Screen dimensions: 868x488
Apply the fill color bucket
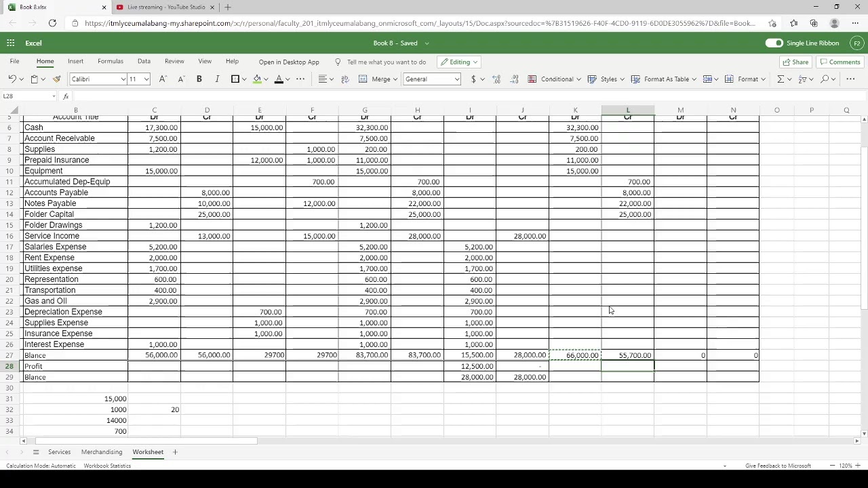(x=257, y=79)
